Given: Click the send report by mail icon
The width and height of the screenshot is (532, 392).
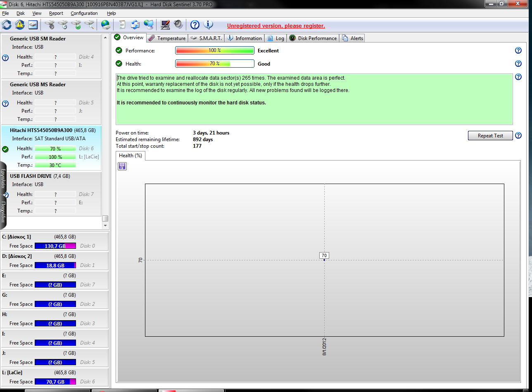Looking at the screenshot, I should [x=135, y=25].
